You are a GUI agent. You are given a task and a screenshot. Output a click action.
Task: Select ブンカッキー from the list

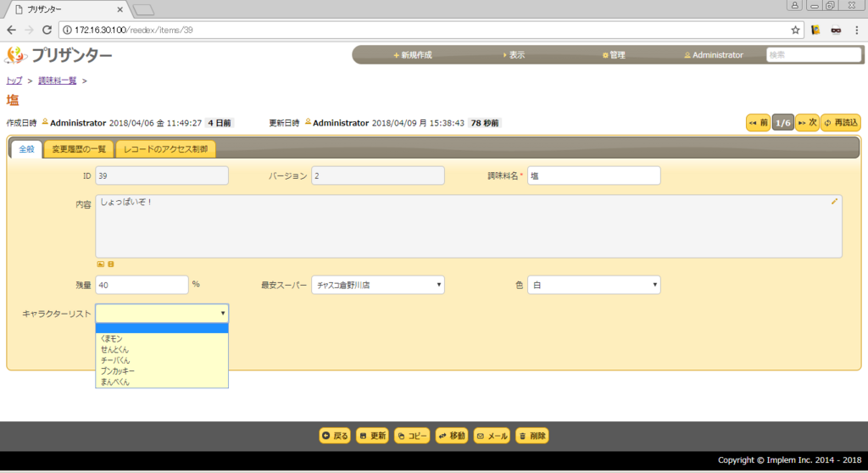tap(162, 371)
